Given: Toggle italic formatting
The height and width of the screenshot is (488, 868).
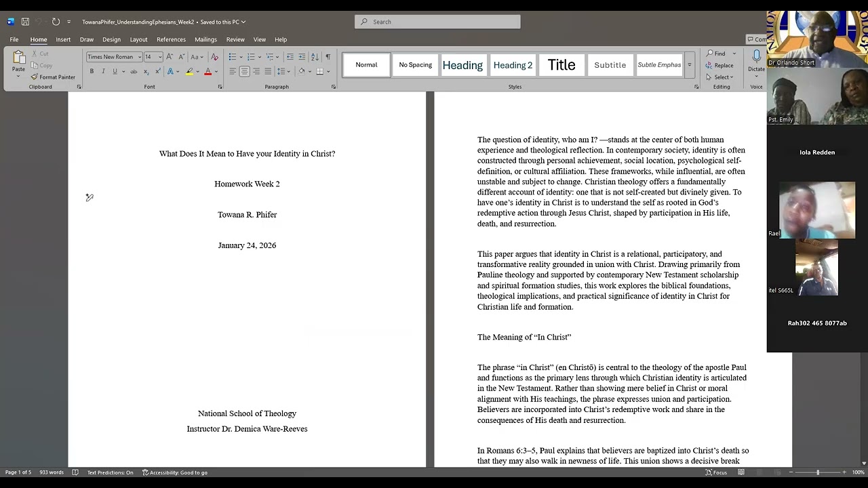Looking at the screenshot, I should click(103, 72).
